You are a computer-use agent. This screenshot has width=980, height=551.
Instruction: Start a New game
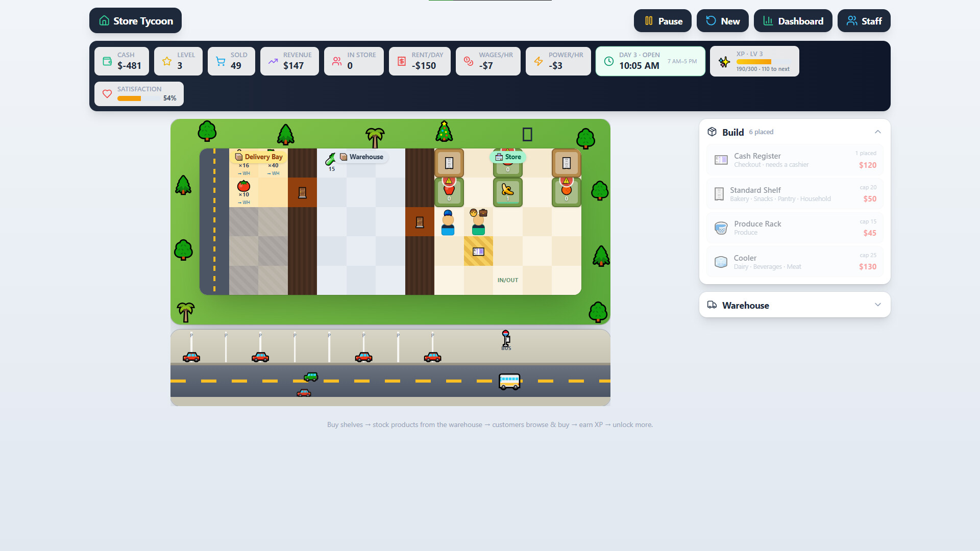pos(722,21)
